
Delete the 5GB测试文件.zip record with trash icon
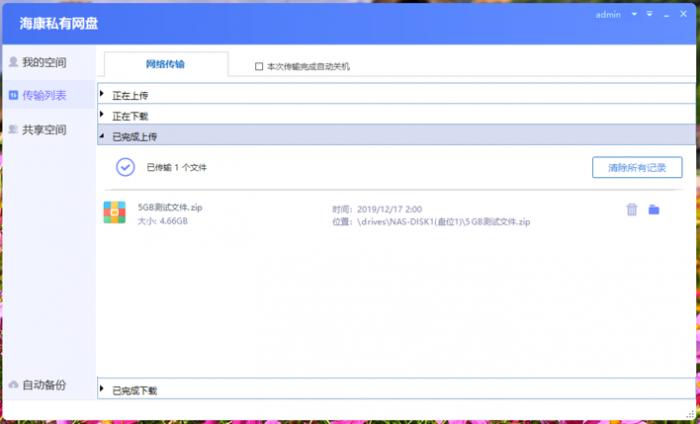pyautogui.click(x=632, y=209)
